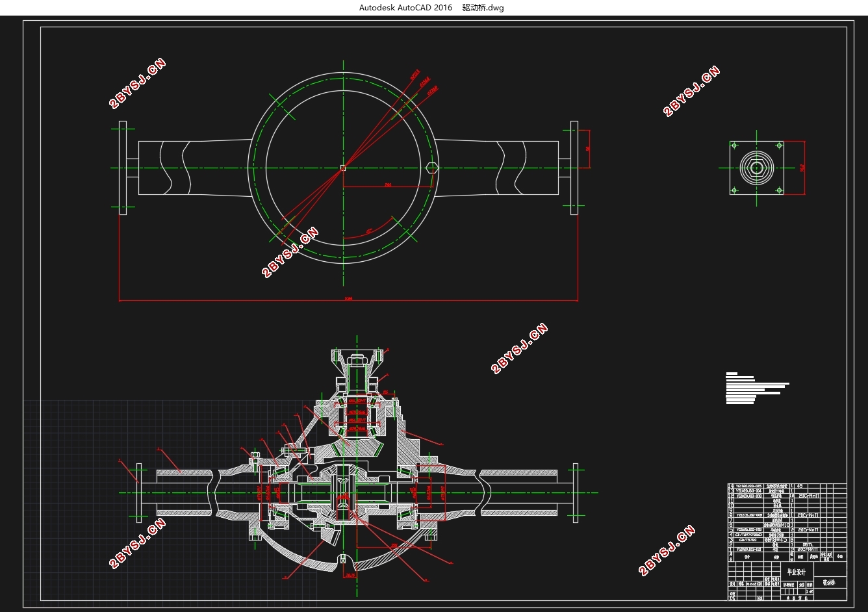Screen dimensions: 868x612
Task: Click the arc angle dimension near the circle bottom
Action: (x=368, y=231)
